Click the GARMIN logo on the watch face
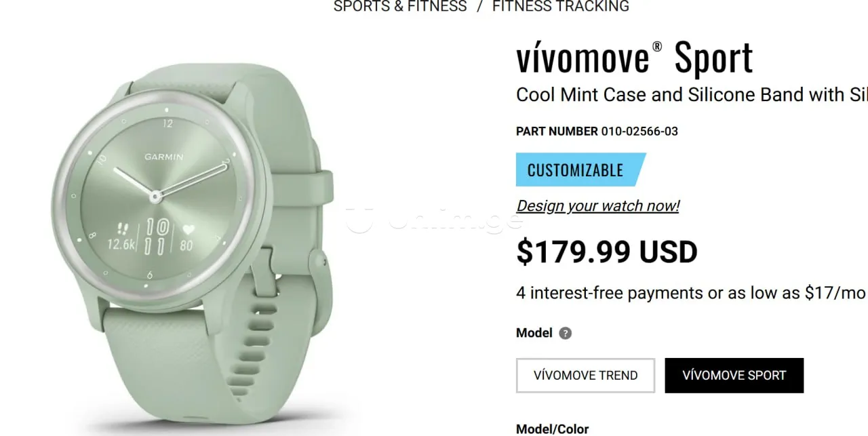Image resolution: width=868 pixels, height=436 pixels. pos(163,157)
